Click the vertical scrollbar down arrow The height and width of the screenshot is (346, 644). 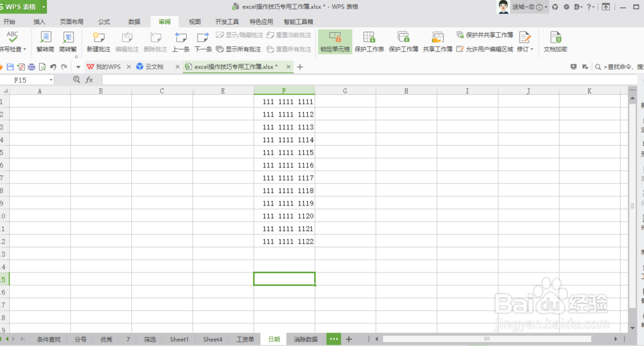click(632, 328)
